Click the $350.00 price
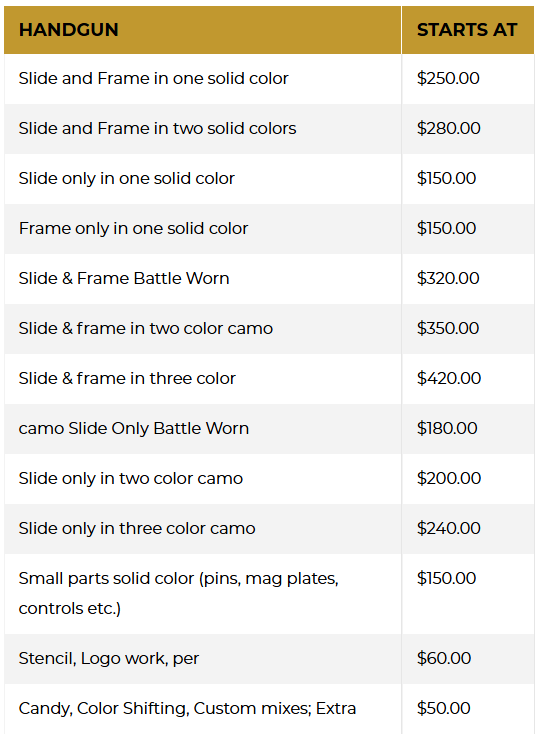The image size is (539, 753). click(x=448, y=328)
